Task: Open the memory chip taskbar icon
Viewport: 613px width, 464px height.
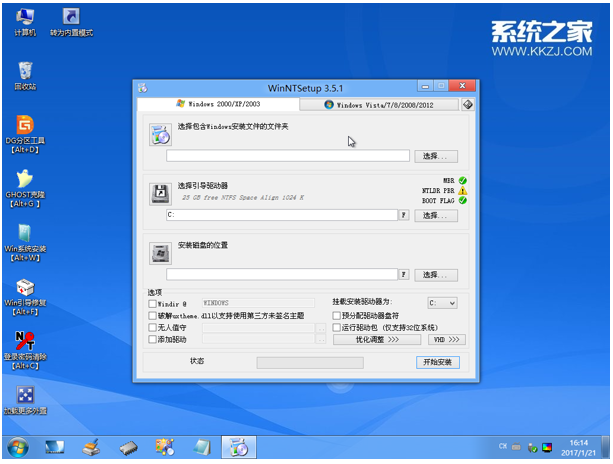Action: tap(128, 448)
